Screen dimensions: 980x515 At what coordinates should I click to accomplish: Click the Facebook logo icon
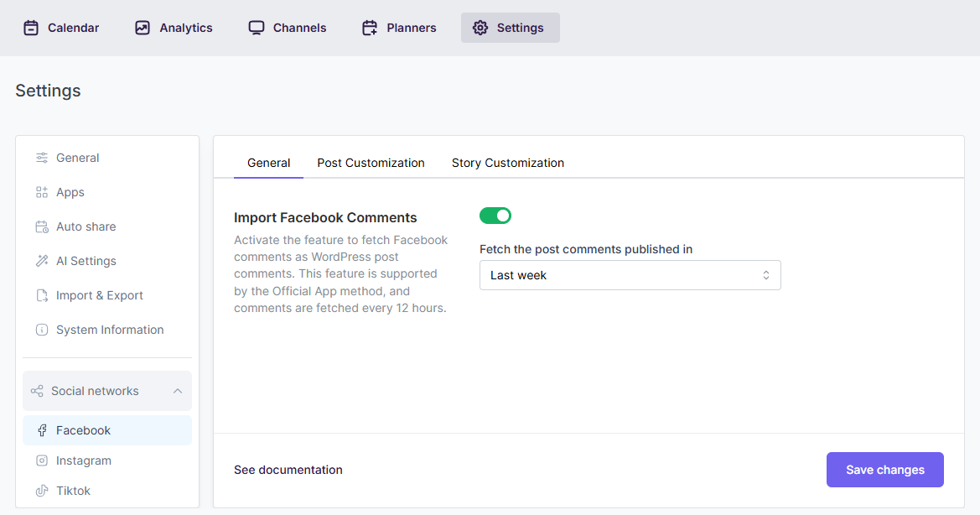[x=42, y=430]
